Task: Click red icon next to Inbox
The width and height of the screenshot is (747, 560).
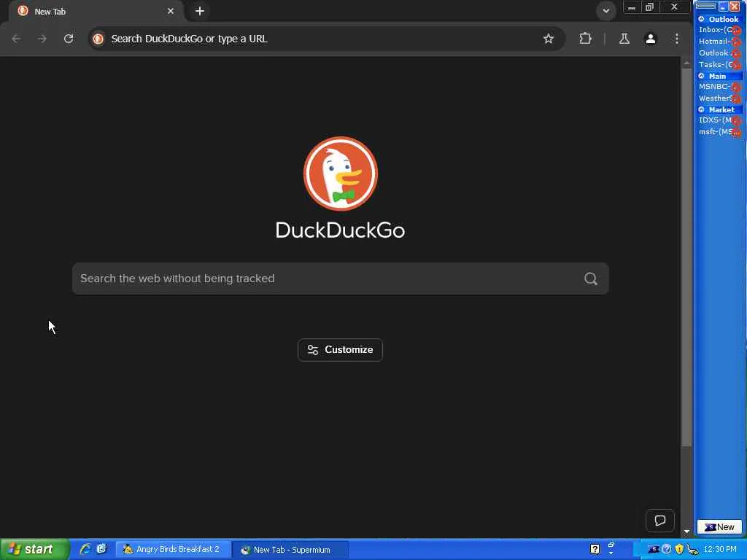Action: click(x=737, y=31)
